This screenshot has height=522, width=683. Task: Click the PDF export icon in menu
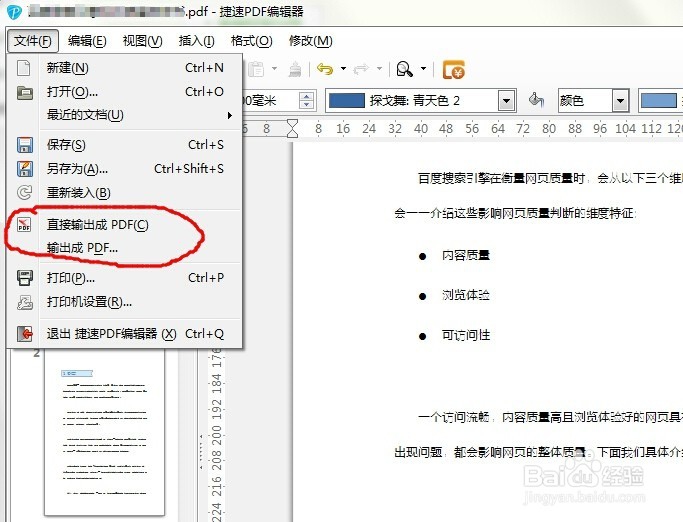pos(24,225)
